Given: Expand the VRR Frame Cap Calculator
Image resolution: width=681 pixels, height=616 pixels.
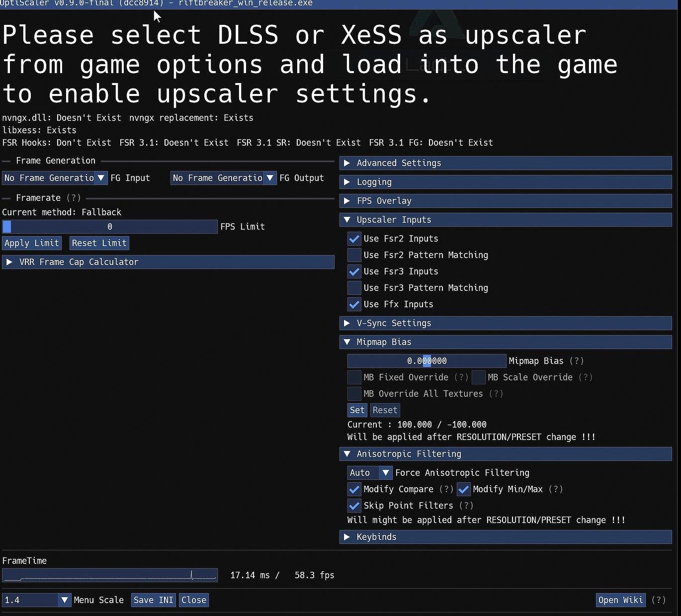Looking at the screenshot, I should (x=168, y=262).
